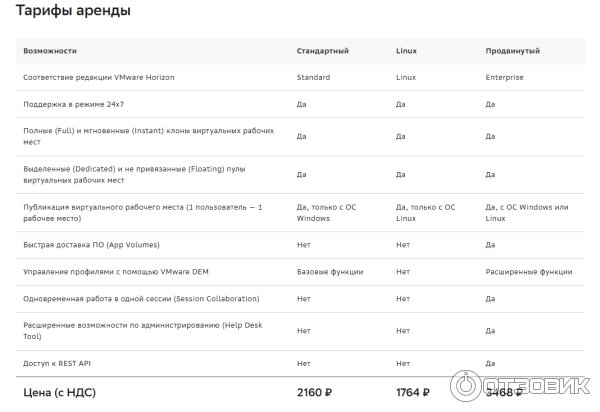The width and height of the screenshot is (600, 412).
Task: Click the Otzovik watermark logo icon
Action: (x=468, y=388)
